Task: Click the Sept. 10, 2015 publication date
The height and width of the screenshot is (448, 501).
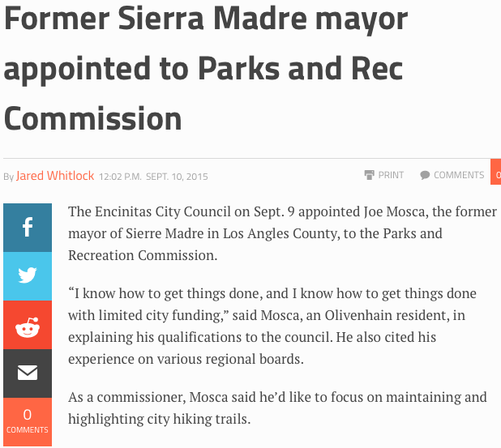Action: coord(178,177)
